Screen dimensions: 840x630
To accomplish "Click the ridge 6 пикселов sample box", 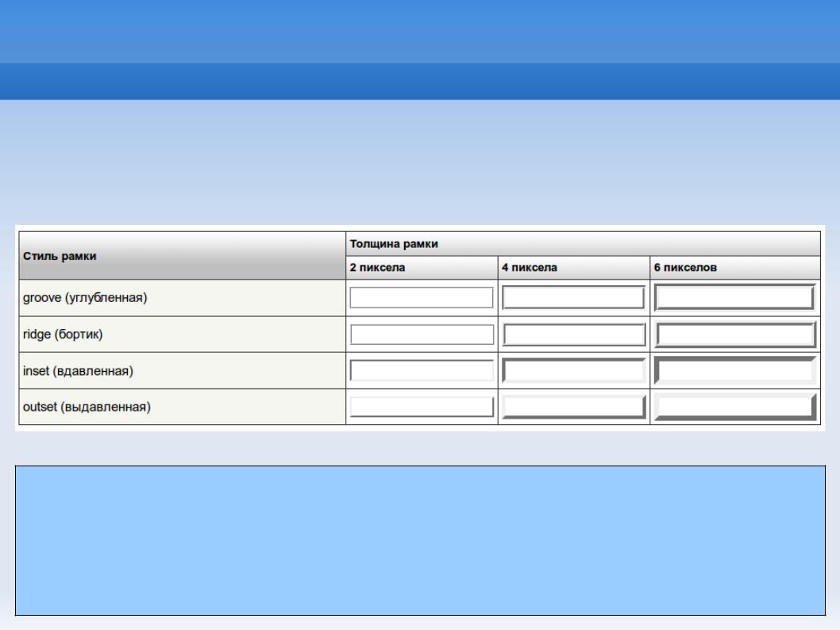I will pyautogui.click(x=735, y=334).
